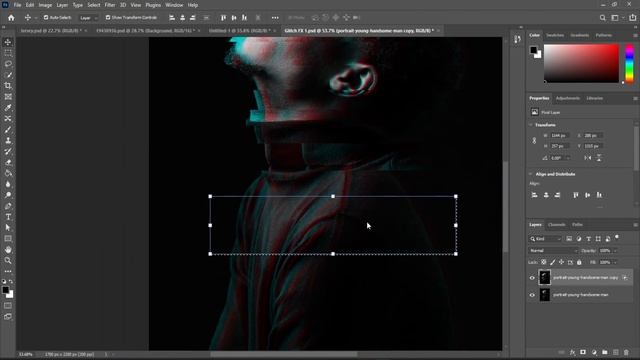The width and height of the screenshot is (640, 360).
Task: Click the bottom layer thumbnail
Action: (544, 295)
